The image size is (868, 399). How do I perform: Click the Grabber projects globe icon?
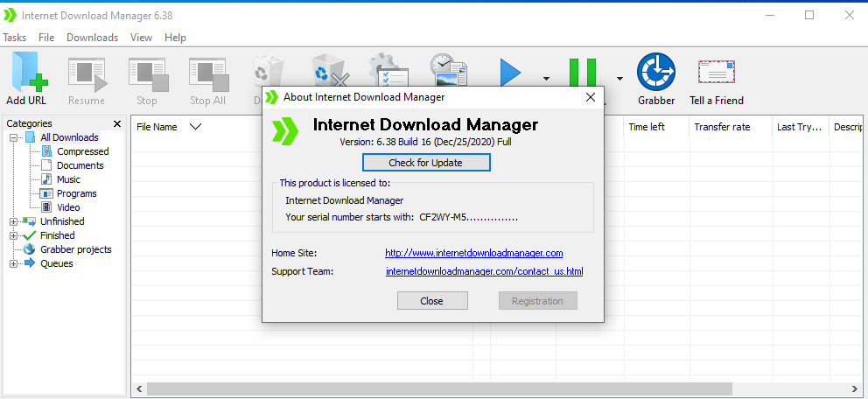[30, 249]
